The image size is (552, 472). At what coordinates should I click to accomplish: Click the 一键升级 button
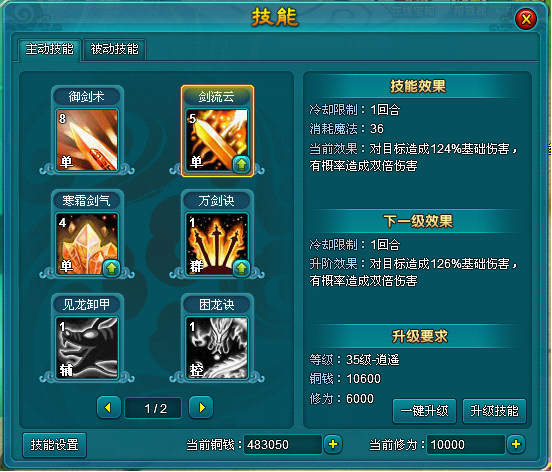[424, 411]
